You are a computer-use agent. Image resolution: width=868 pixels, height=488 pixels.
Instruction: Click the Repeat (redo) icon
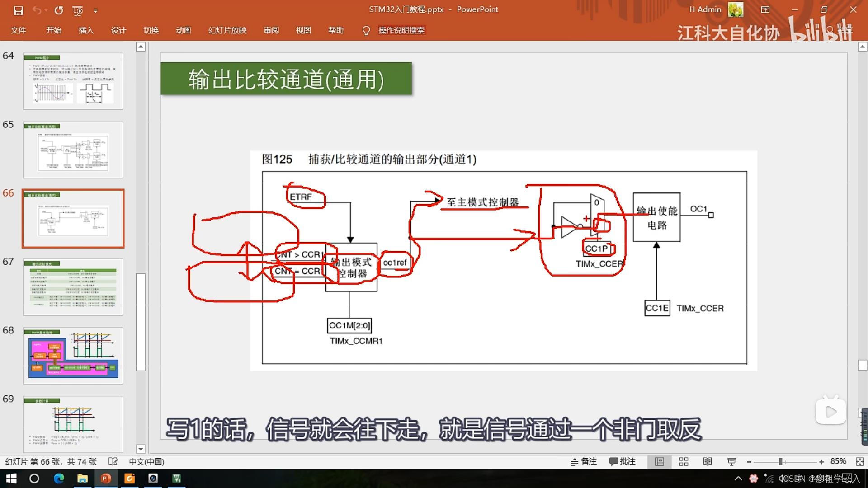pyautogui.click(x=59, y=10)
